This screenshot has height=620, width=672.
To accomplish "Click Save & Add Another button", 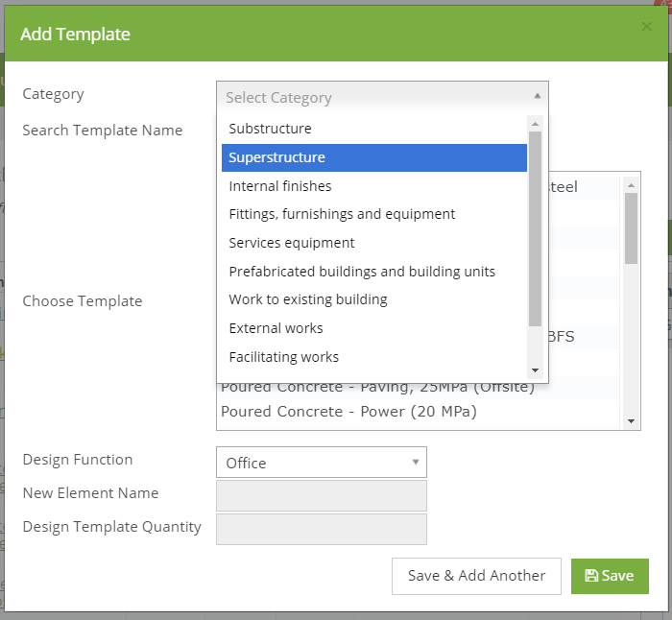I will point(476,576).
